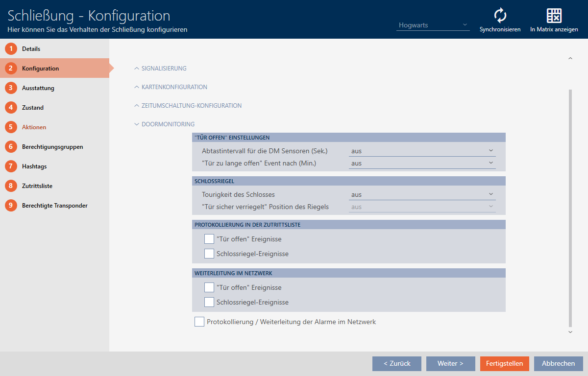Check Schlossriegel-Ereignisse under Weiterleitung im Netzwerk
Viewport: 588px width, 376px height.
209,302
